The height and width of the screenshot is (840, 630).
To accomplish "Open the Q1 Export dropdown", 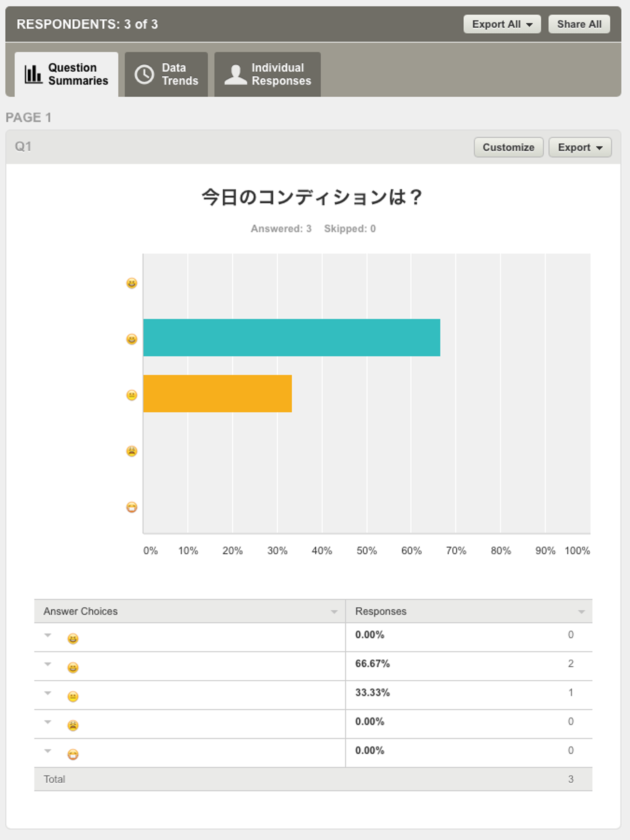I will pos(580,147).
